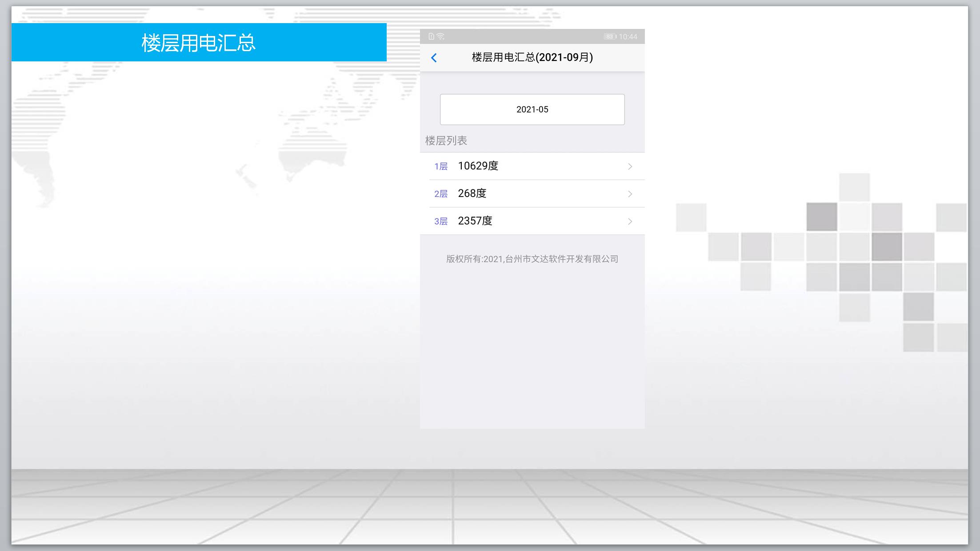Click the 10:44 clock in status bar
Image resolution: width=980 pixels, height=551 pixels.
tap(628, 36)
